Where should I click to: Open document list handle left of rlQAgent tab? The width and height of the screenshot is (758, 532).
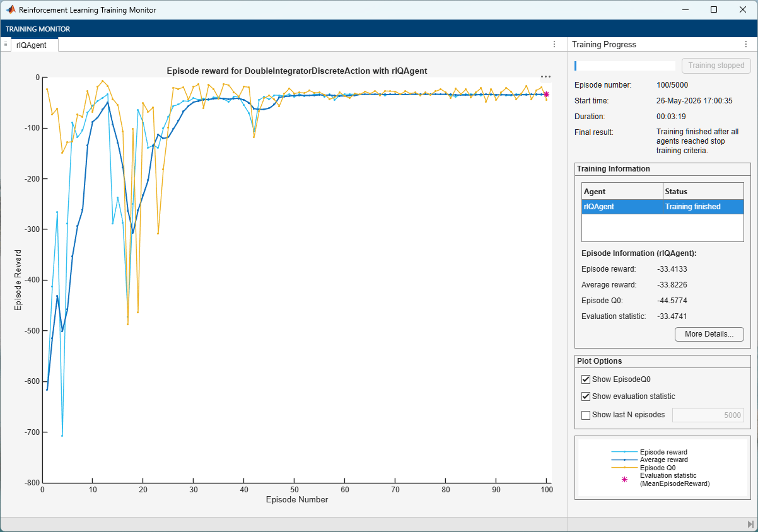[6, 44]
